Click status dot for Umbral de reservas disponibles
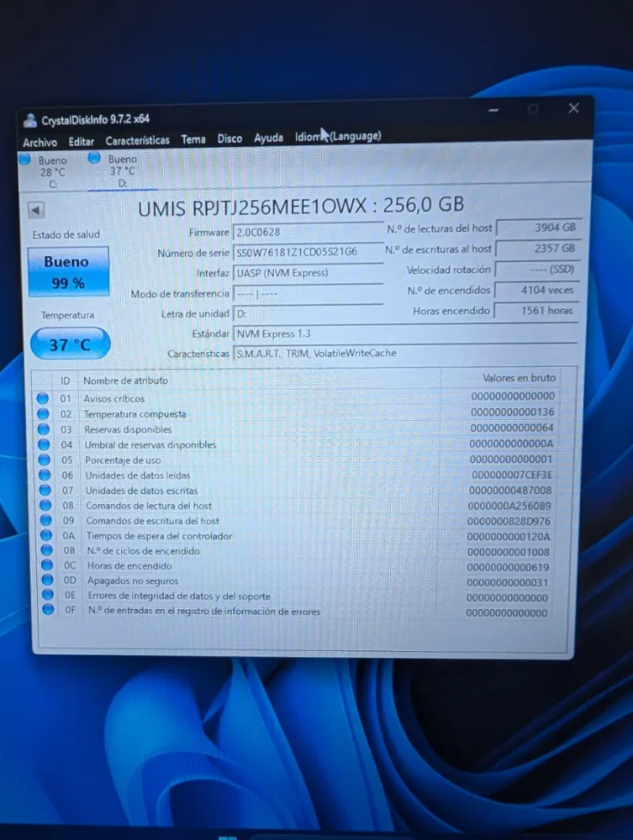This screenshot has width=633, height=840. [44, 444]
